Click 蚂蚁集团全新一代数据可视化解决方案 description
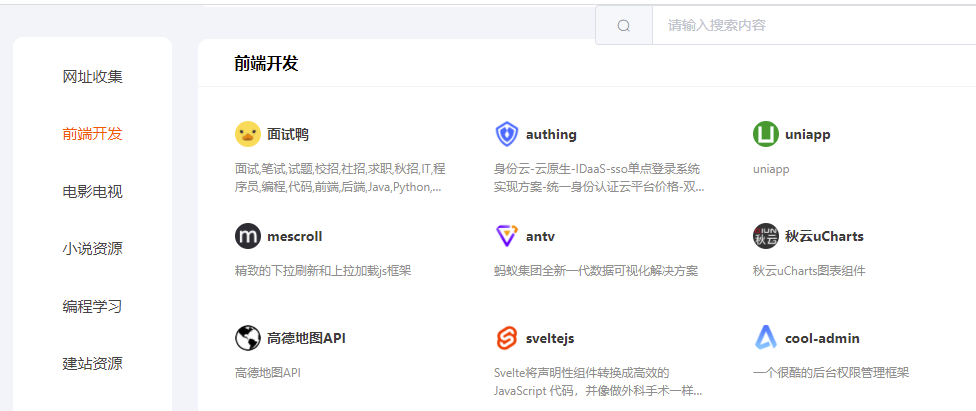The width and height of the screenshot is (976, 411). pos(596,271)
